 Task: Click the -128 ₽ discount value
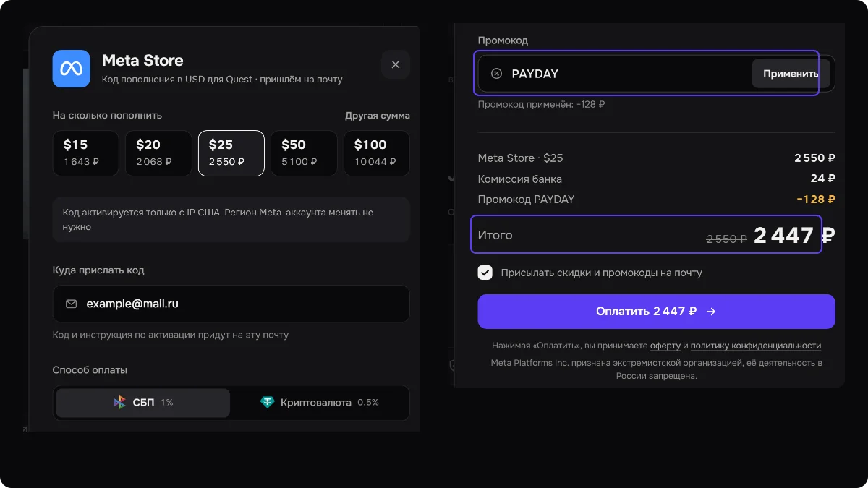[815, 199]
